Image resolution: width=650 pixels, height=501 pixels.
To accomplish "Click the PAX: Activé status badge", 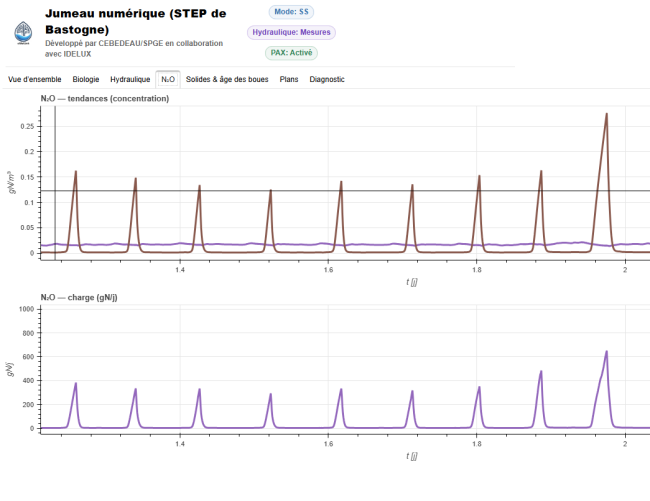I will (x=291, y=52).
